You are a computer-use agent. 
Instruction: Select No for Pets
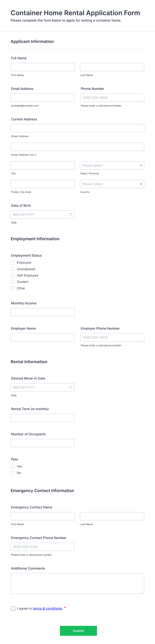point(13,473)
